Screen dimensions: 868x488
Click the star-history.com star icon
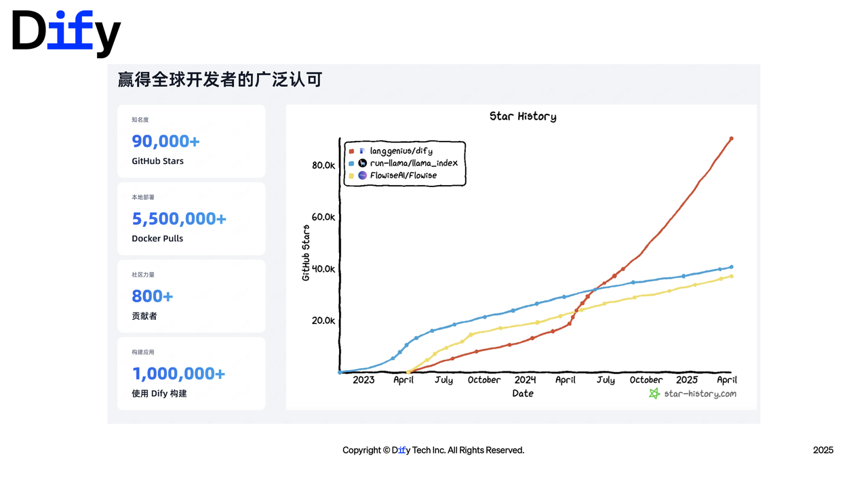pos(654,393)
